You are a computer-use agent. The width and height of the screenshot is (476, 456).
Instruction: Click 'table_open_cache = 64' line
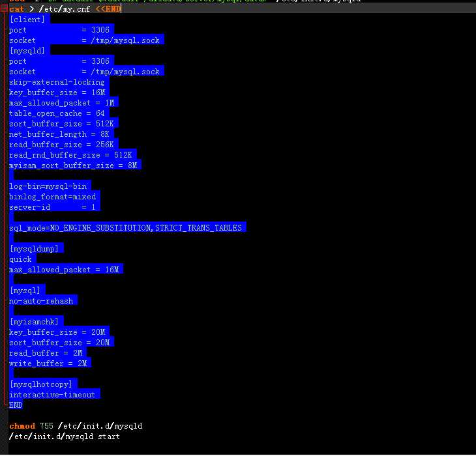point(57,113)
